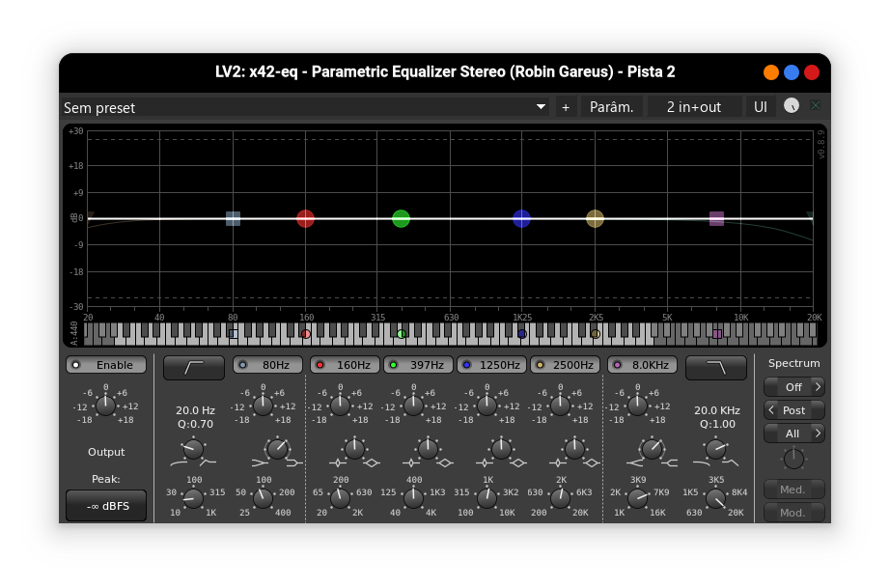Screen dimensions: 890x588
Task: Select the low-pass filter shape icon
Action: coord(715,367)
